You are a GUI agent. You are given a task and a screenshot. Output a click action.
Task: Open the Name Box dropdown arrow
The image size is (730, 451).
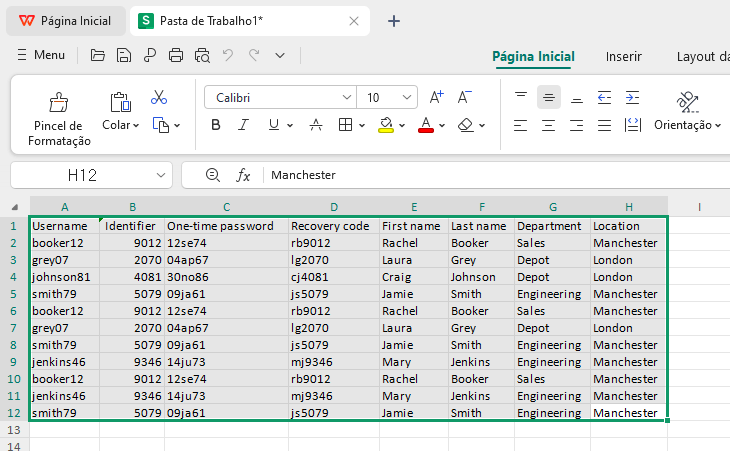tap(162, 175)
